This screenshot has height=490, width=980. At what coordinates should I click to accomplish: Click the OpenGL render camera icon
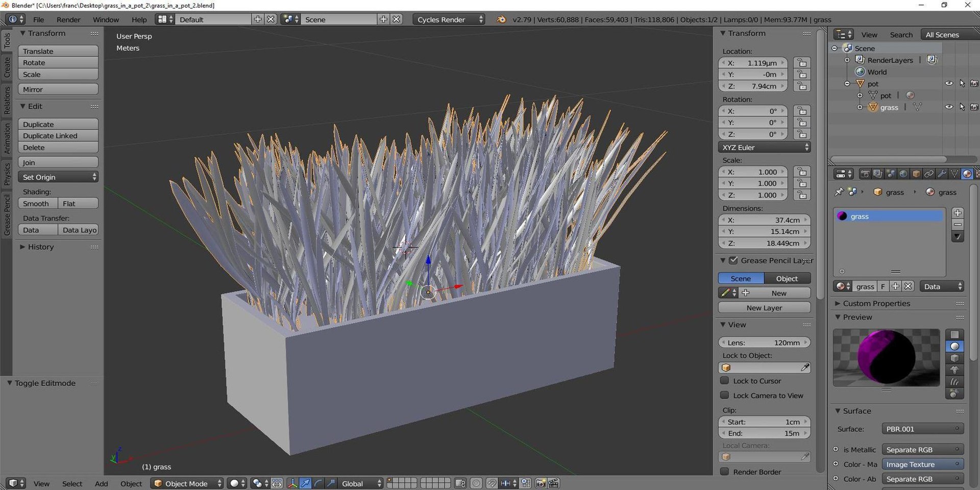(541, 483)
